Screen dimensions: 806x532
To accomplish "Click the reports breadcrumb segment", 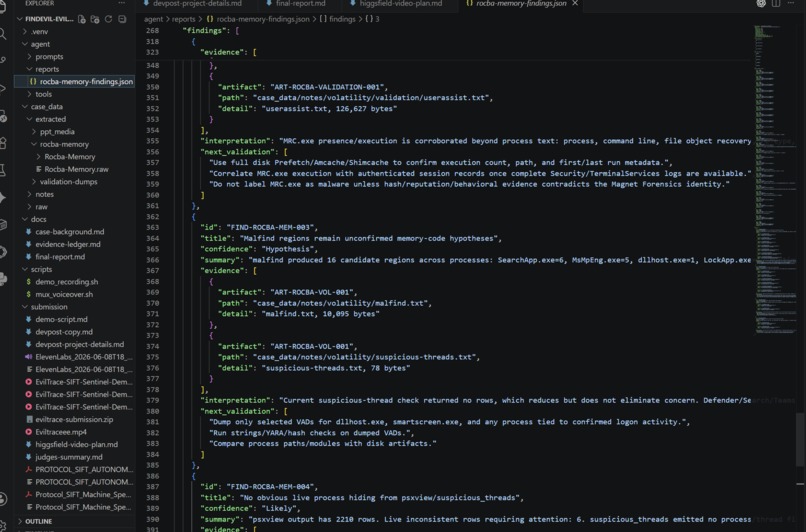I will point(184,19).
